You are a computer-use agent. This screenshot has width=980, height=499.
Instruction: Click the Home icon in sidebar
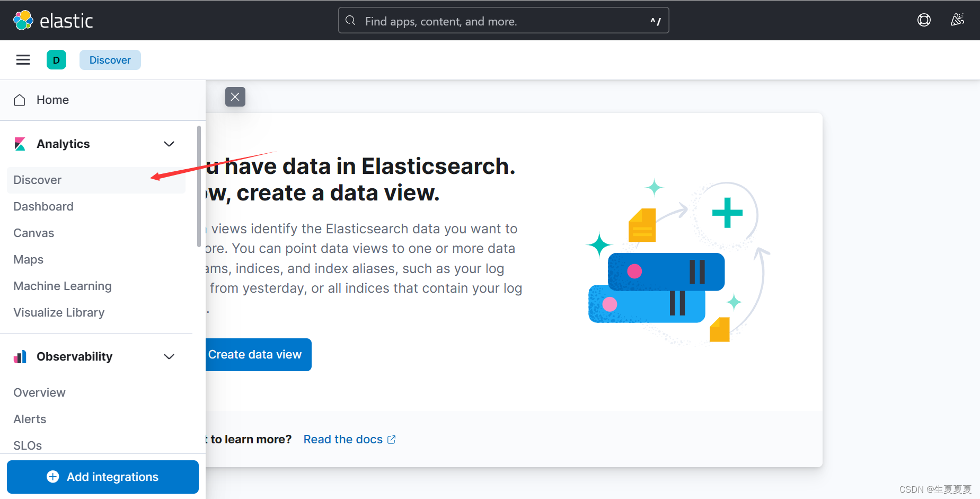point(20,100)
